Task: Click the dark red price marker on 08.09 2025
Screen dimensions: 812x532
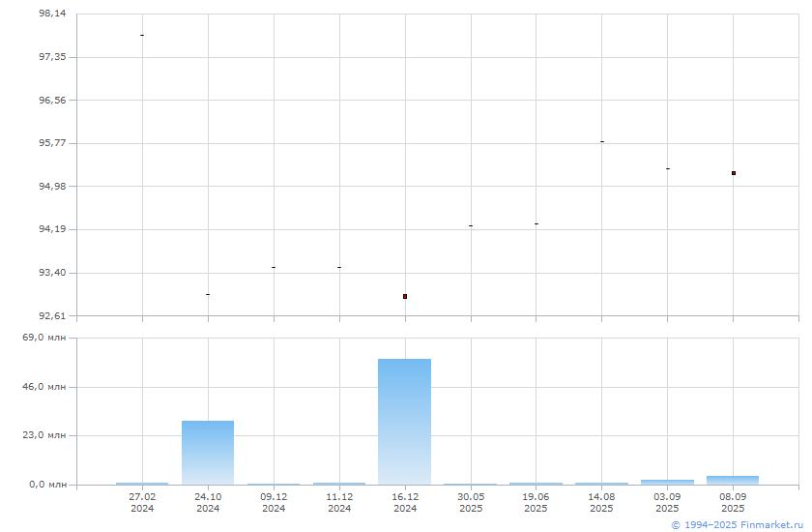Action: pyautogui.click(x=734, y=173)
